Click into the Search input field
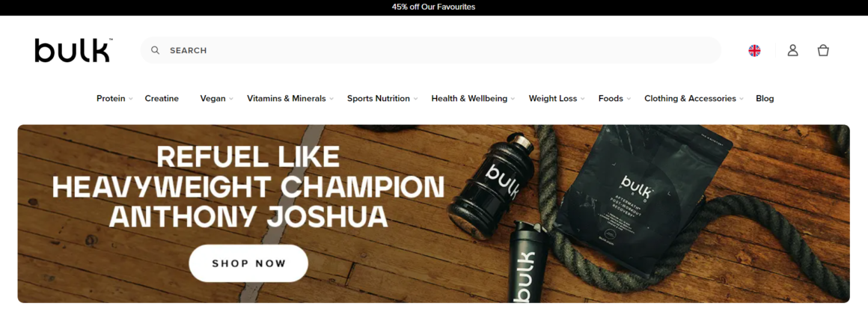This screenshot has width=868, height=312. (431, 50)
